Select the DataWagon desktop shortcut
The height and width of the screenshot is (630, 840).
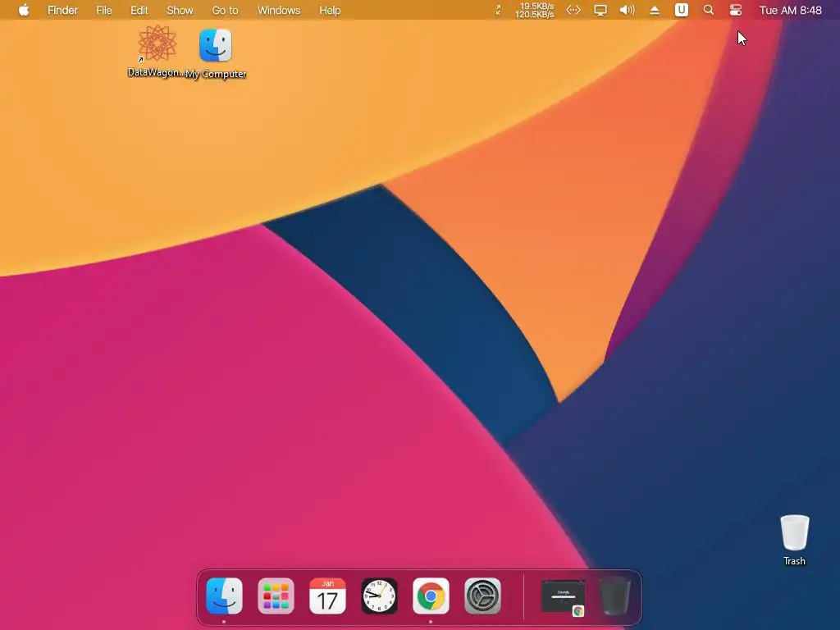coord(157,51)
